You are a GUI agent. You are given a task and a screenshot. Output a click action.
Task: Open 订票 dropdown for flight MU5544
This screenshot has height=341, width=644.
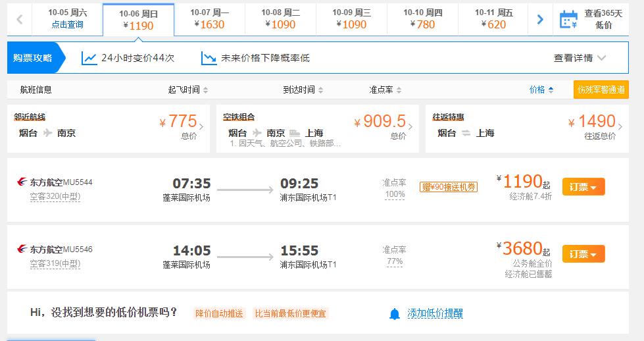point(583,187)
